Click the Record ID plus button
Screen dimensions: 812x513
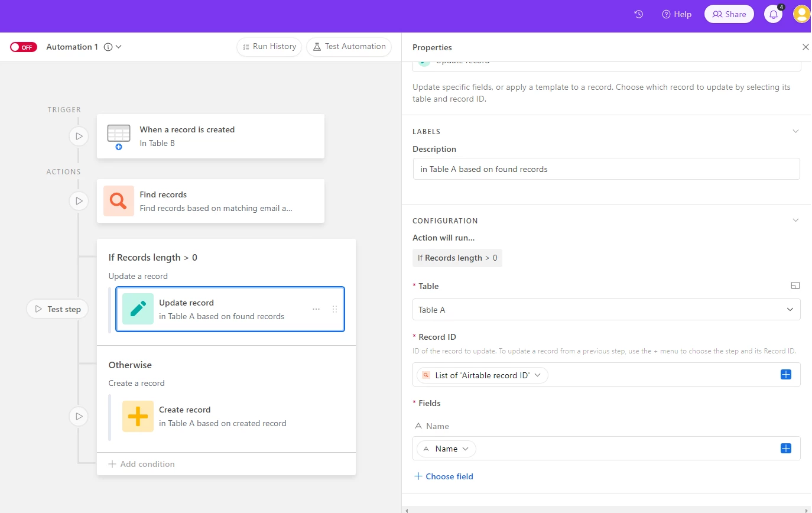[786, 375]
